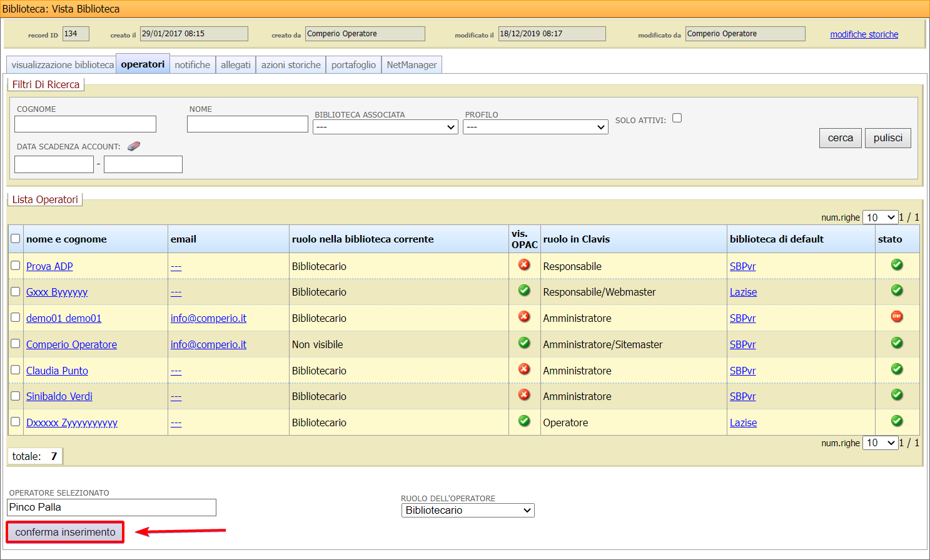Open the portafoglio tab

[x=353, y=65]
